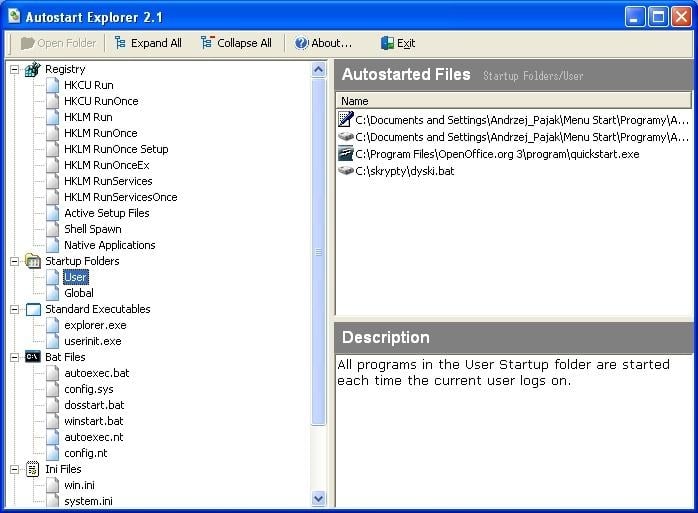Select HKLM RunServices item
Screen dimensions: 698x513
click(108, 181)
